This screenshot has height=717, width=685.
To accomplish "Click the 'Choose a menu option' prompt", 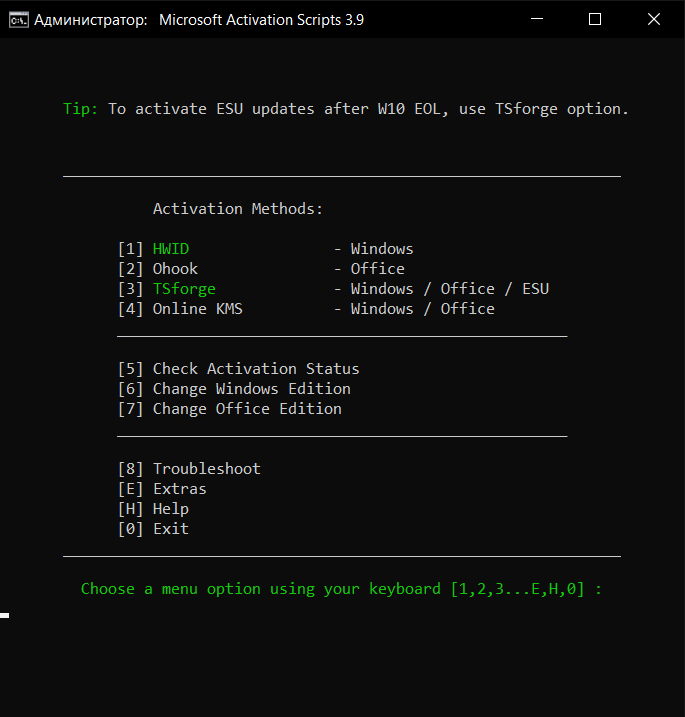I will (341, 589).
